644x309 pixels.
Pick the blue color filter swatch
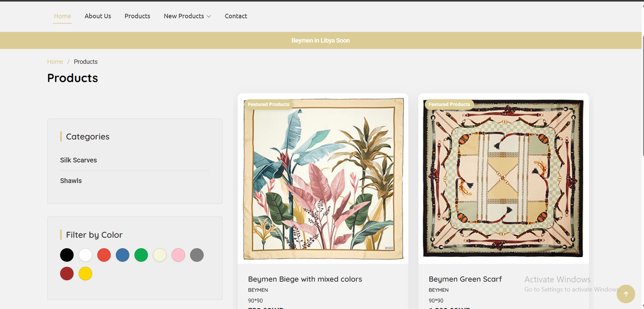click(x=123, y=255)
